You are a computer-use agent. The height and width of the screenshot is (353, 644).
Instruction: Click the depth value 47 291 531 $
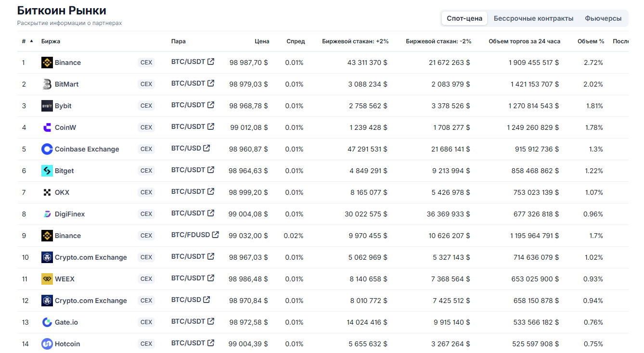(367, 149)
